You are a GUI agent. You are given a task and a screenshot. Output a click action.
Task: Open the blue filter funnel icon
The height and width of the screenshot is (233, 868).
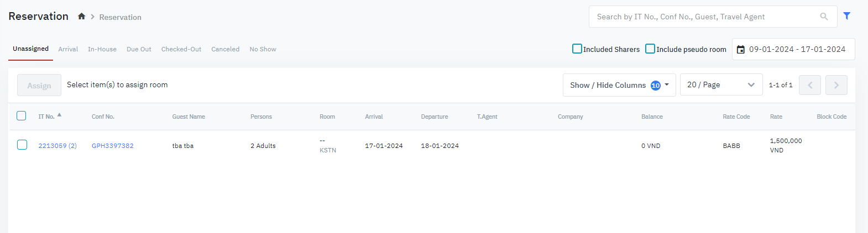[846, 16]
